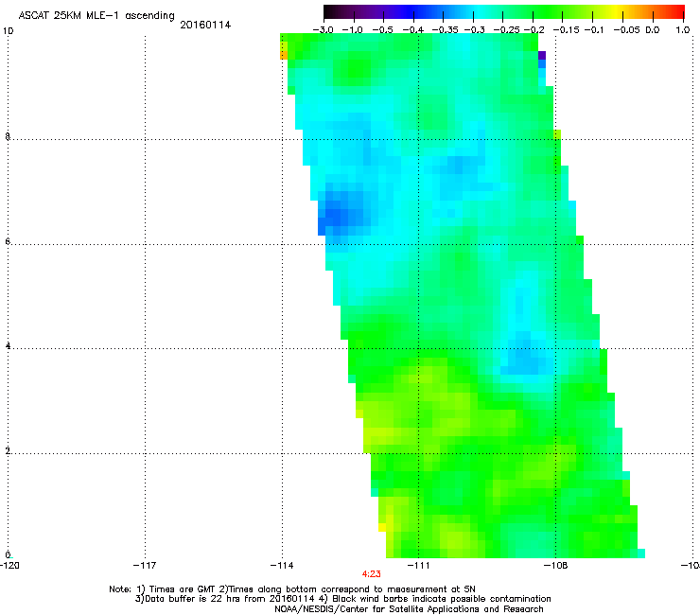Click the color scale label "-1.0"

352,30
